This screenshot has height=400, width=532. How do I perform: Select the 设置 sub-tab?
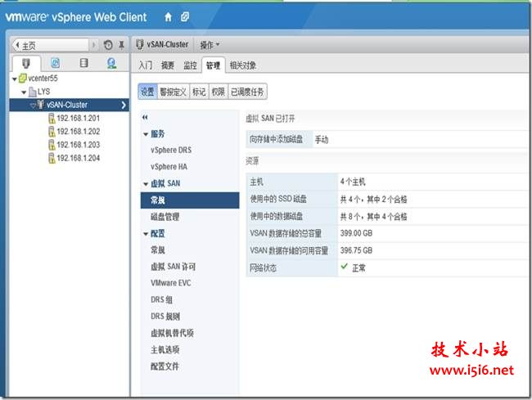[147, 92]
